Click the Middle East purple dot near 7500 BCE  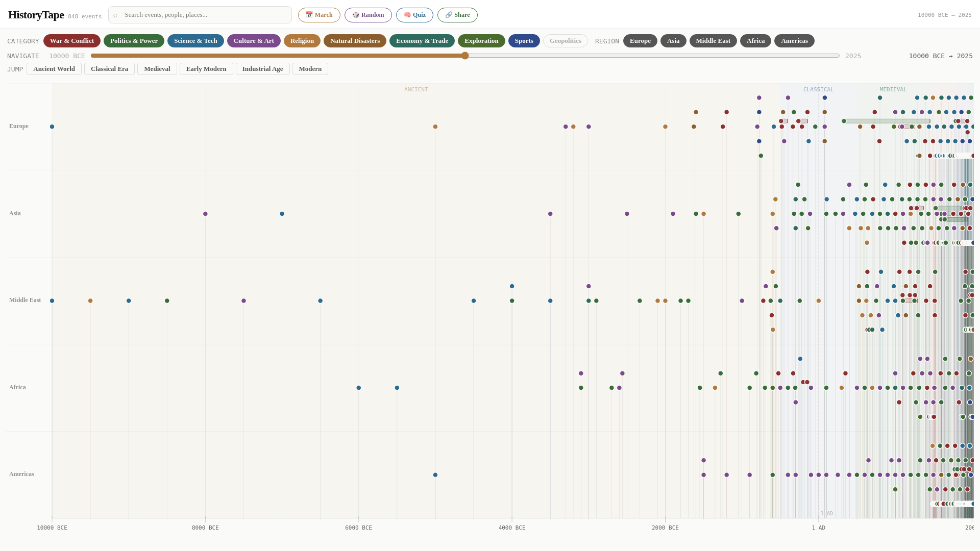click(243, 301)
